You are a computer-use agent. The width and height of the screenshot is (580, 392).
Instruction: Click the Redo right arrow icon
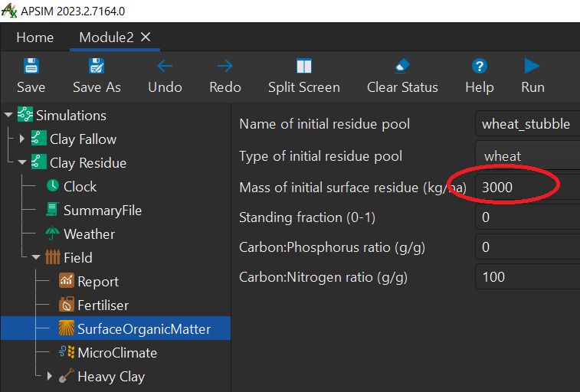pos(225,66)
